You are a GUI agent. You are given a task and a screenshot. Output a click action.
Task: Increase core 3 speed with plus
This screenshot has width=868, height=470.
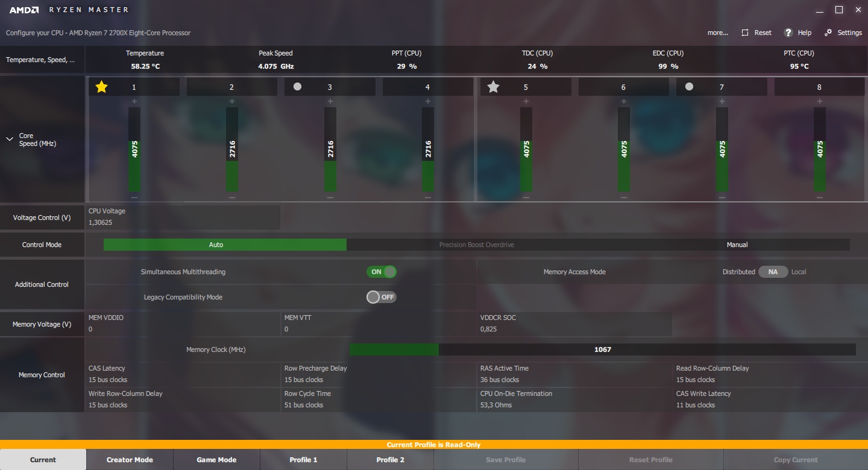pyautogui.click(x=330, y=101)
